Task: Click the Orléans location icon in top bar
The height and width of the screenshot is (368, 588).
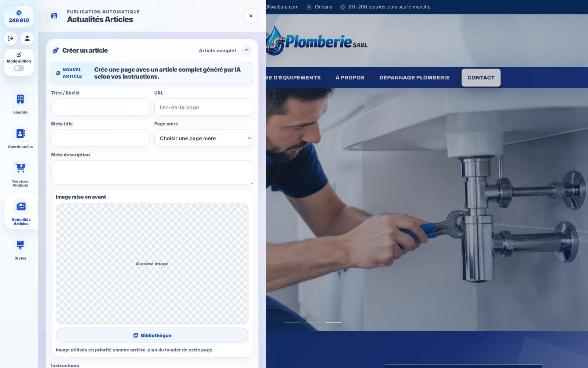Action: (309, 7)
